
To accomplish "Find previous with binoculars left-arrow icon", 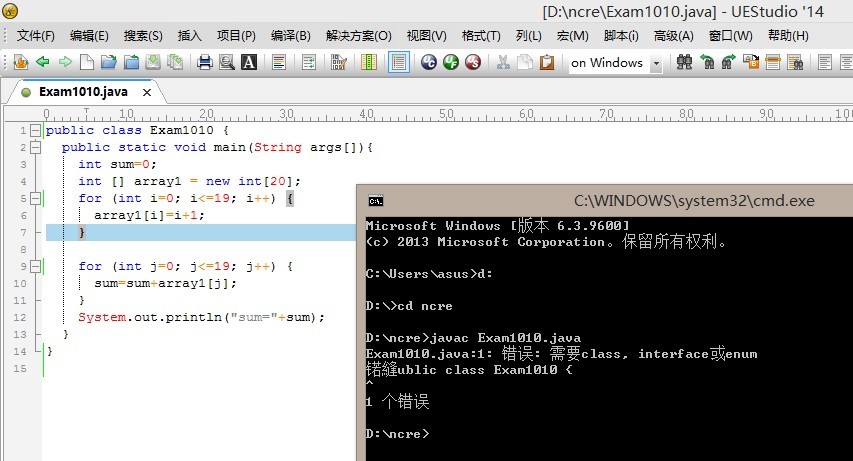I will (706, 62).
